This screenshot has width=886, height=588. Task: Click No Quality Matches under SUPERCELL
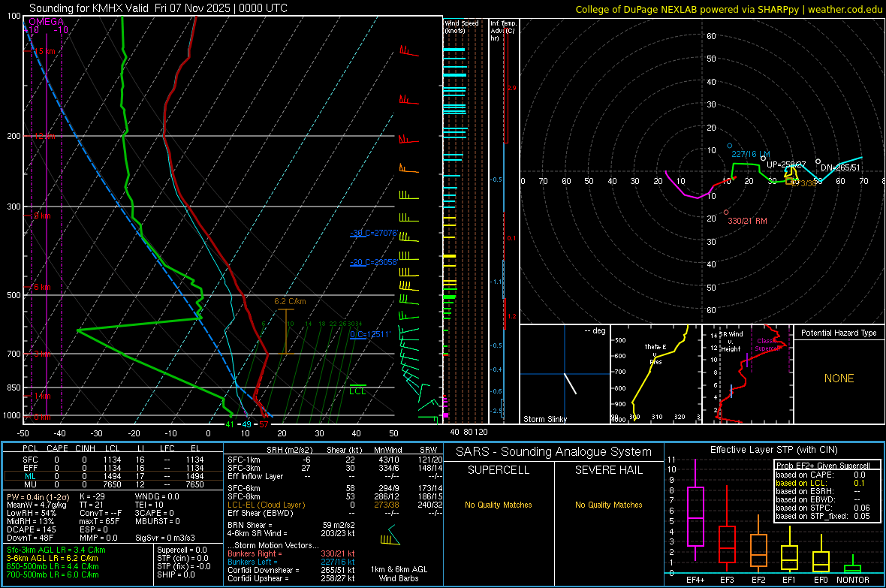pyautogui.click(x=499, y=505)
